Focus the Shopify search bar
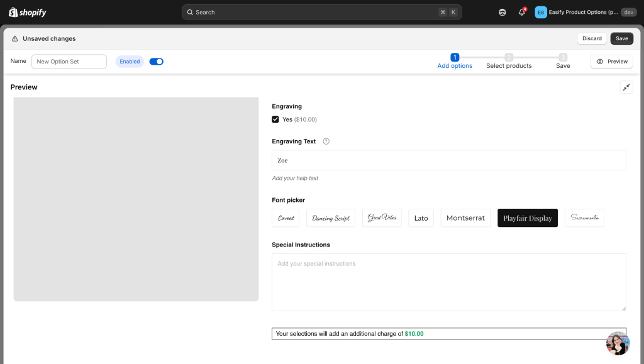 [321, 13]
